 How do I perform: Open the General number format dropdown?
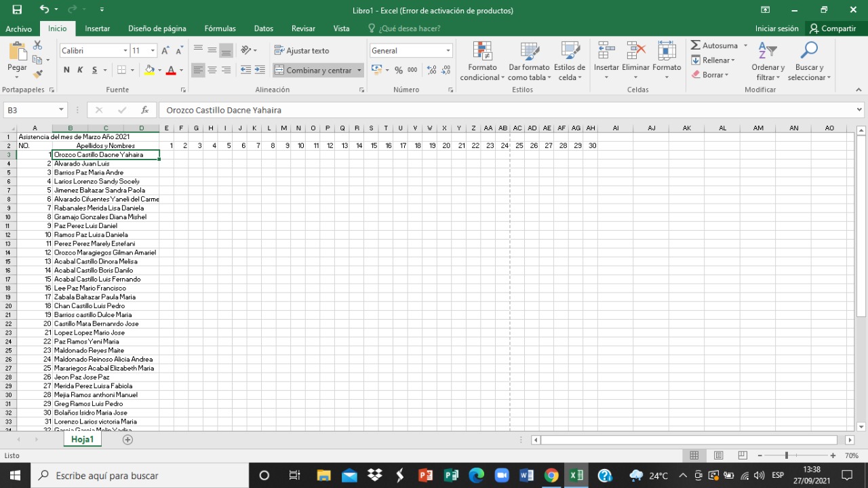(x=448, y=51)
